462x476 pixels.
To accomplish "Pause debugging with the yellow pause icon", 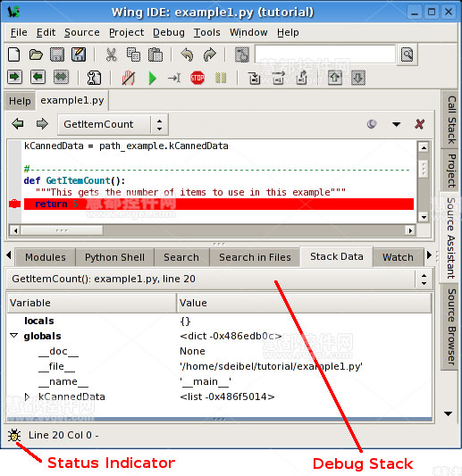I will 221,78.
